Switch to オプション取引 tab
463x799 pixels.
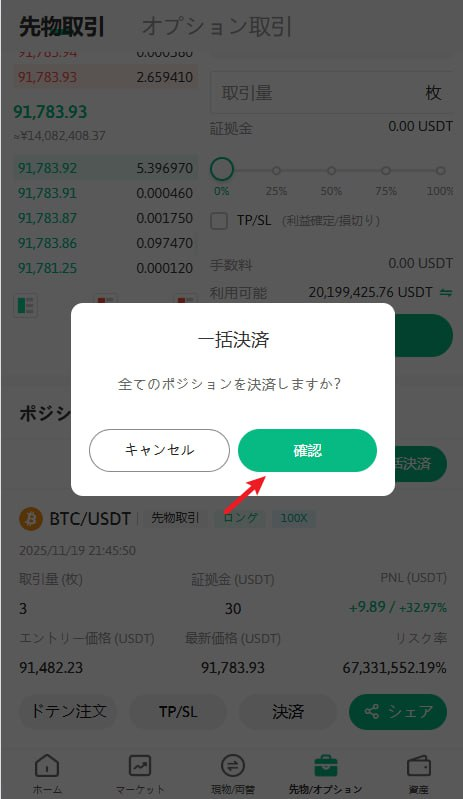pos(217,26)
